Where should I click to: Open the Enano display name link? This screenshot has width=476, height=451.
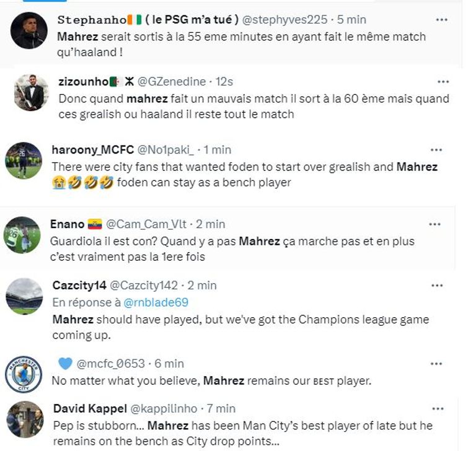click(x=68, y=224)
